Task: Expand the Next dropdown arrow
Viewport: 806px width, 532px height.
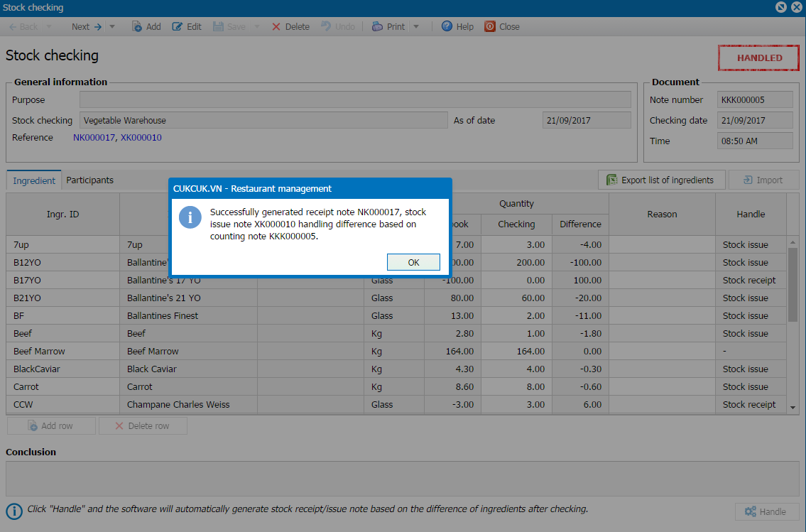Action: (x=112, y=27)
